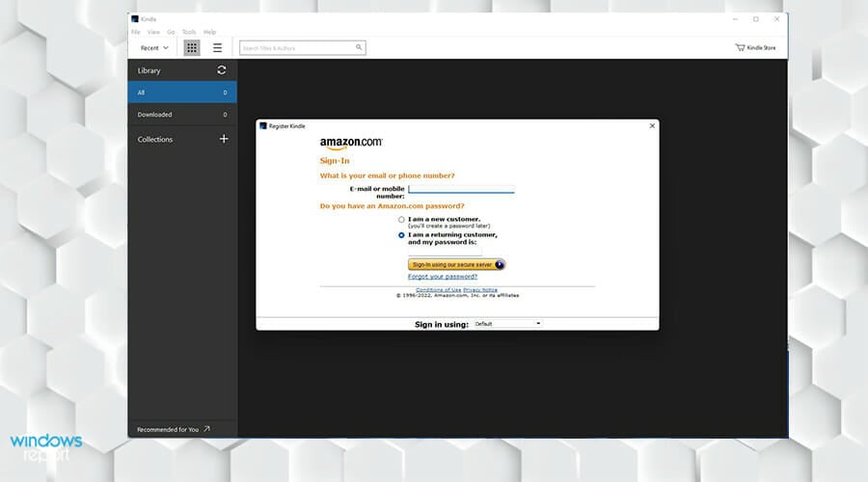Viewport: 868px width, 482px height.
Task: Open Privacy Notice link
Action: [x=480, y=290]
